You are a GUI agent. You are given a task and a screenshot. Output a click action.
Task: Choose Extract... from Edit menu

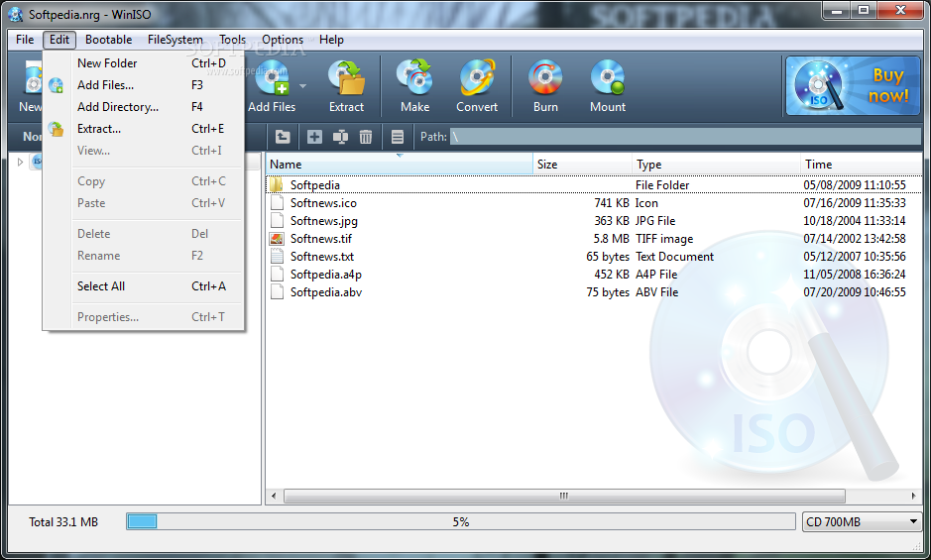145,129
